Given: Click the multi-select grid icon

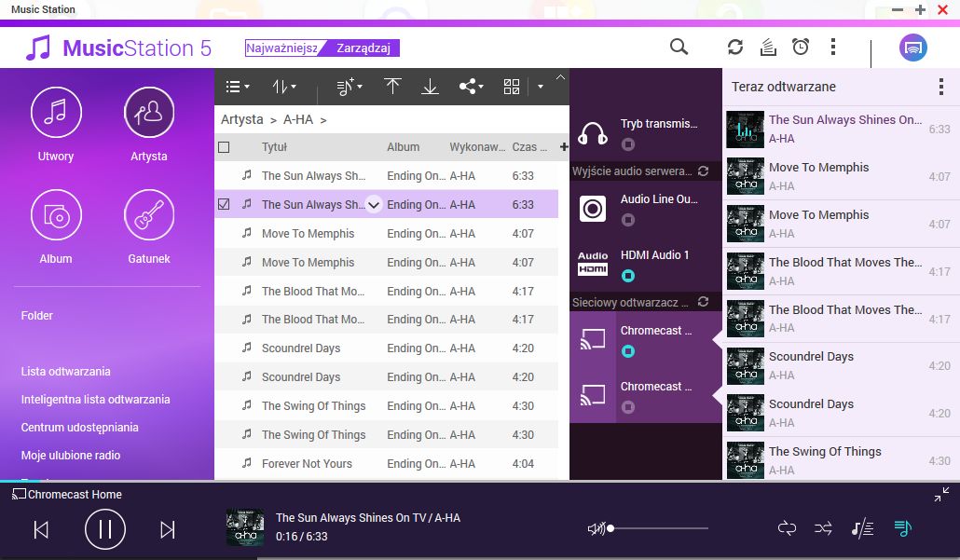Looking at the screenshot, I should [x=512, y=87].
